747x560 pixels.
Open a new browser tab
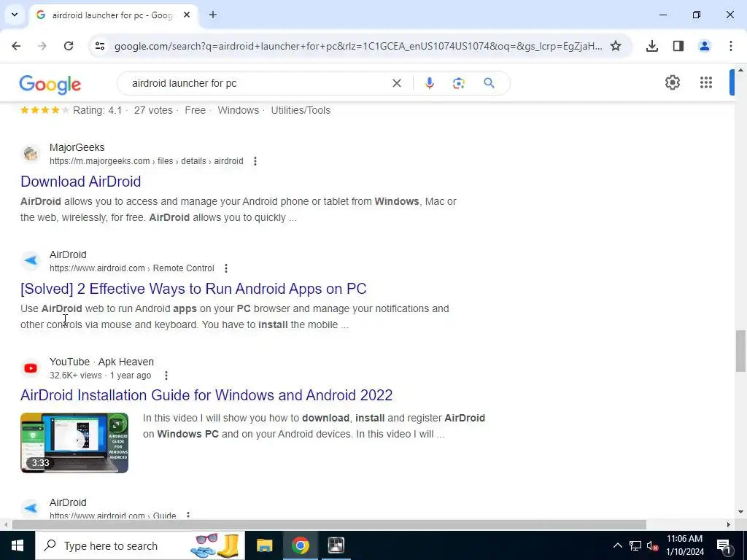pos(213,15)
